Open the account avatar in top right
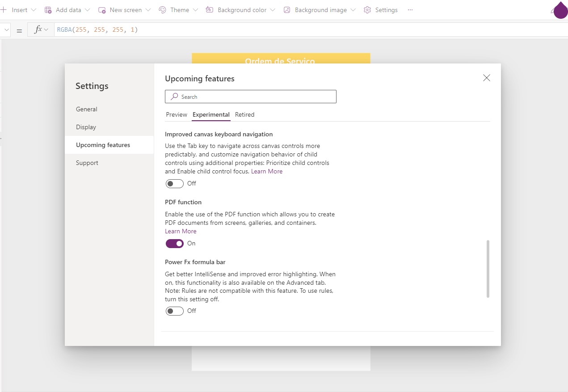Viewport: 568px width, 392px height. point(560,10)
